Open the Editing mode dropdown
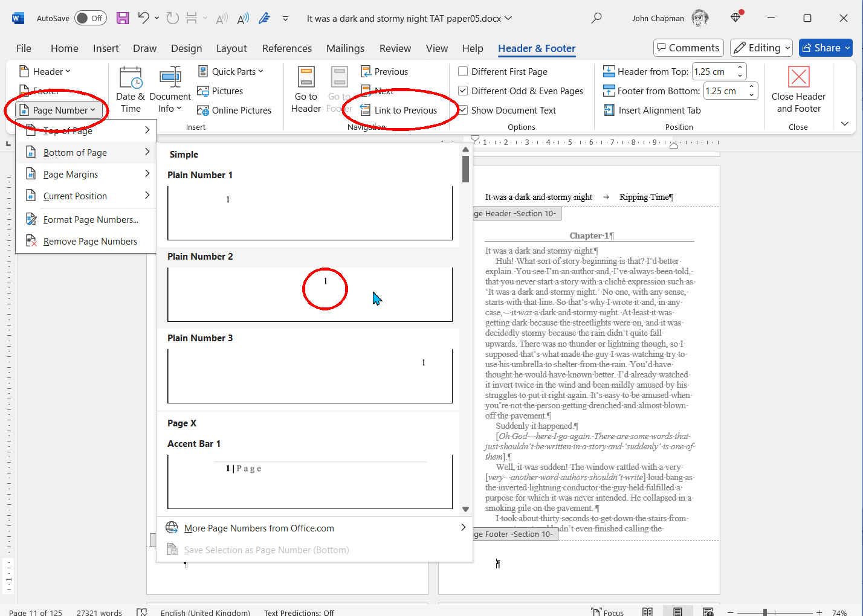The height and width of the screenshot is (616, 863). pos(761,48)
